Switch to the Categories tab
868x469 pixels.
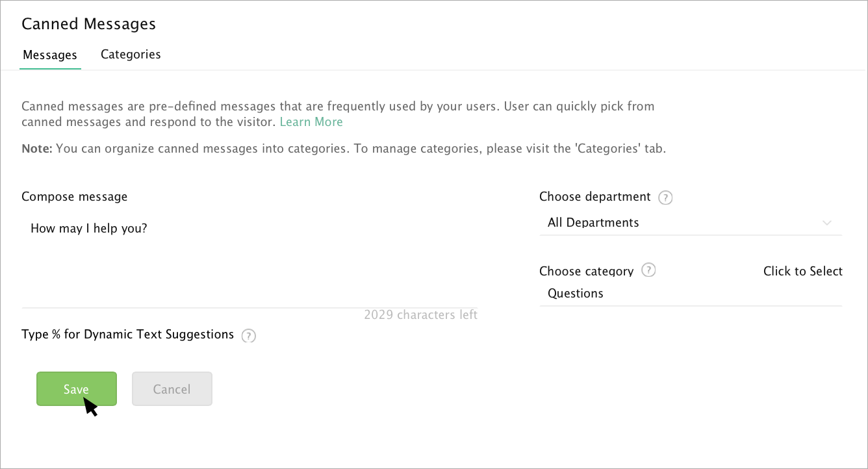click(x=131, y=55)
